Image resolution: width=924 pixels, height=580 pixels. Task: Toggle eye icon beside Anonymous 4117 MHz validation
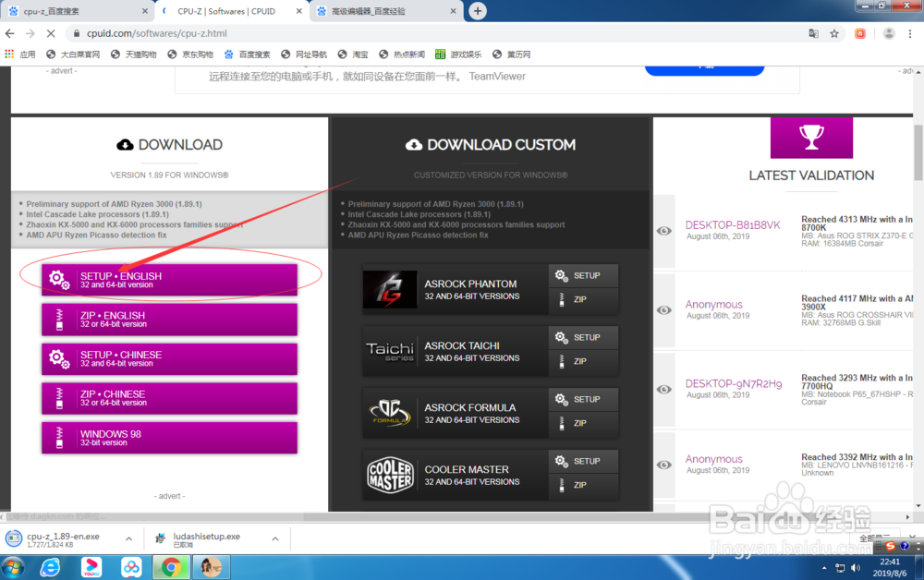[664, 309]
